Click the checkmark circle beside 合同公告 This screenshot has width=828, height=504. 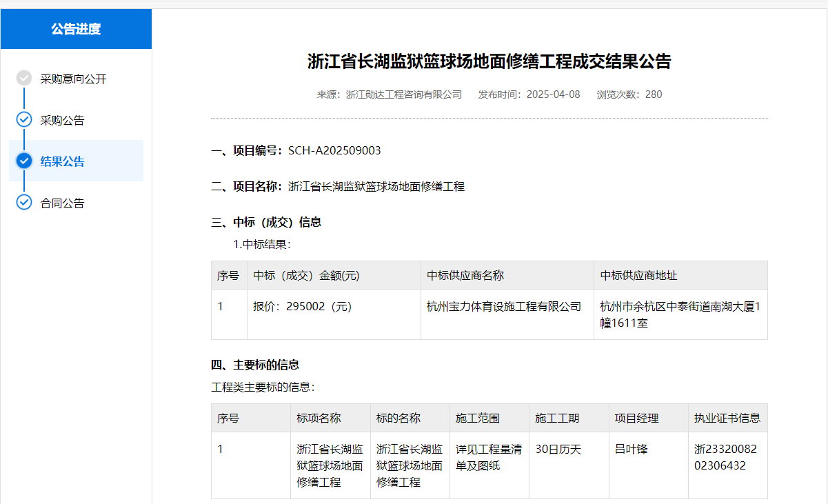(x=24, y=203)
